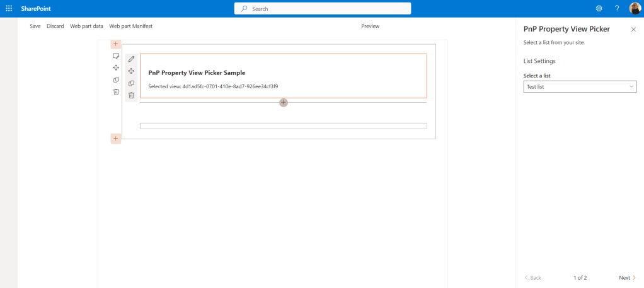Close the PnP Property View Picker pane

pos(633,30)
